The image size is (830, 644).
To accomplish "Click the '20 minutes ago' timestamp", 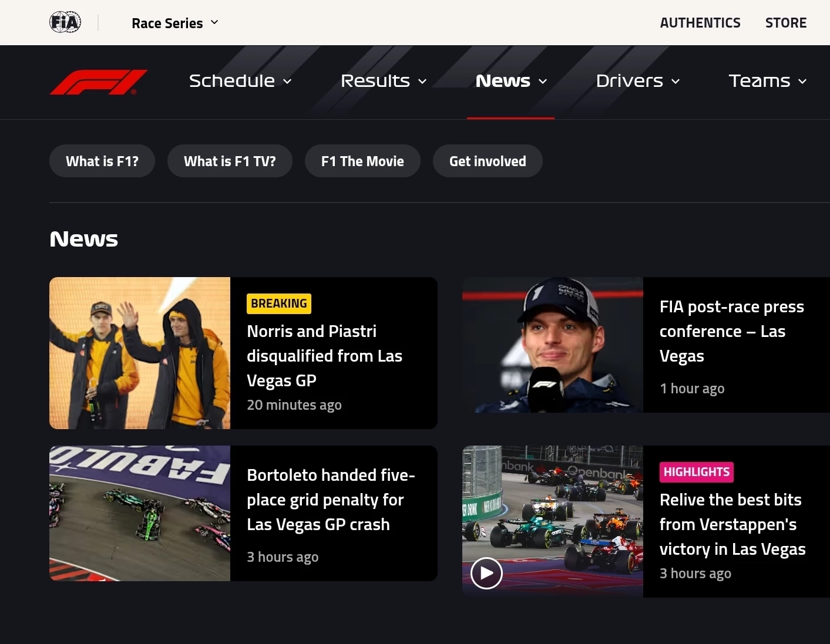I will pyautogui.click(x=294, y=405).
